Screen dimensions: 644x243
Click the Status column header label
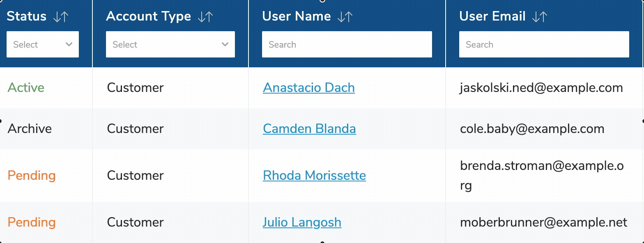pos(27,16)
